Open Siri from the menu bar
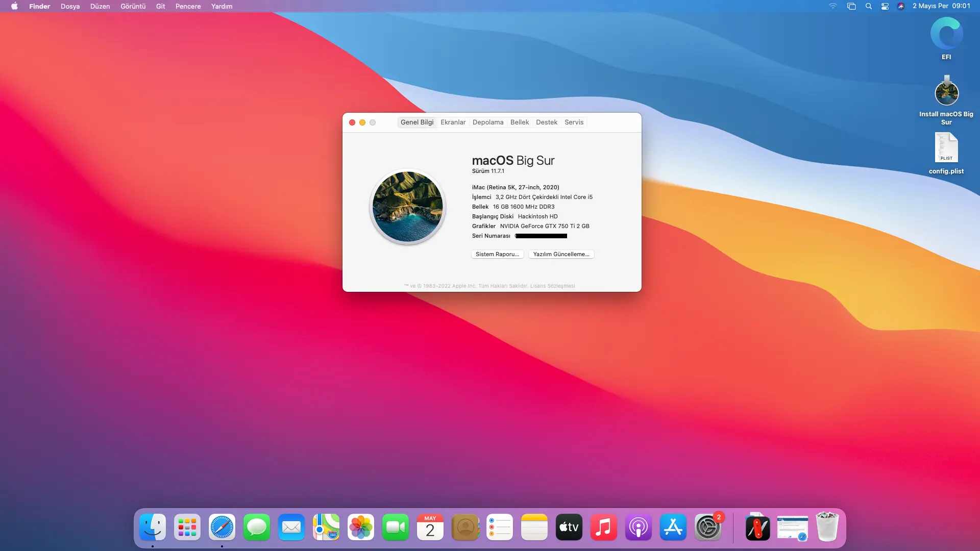 [x=901, y=6]
